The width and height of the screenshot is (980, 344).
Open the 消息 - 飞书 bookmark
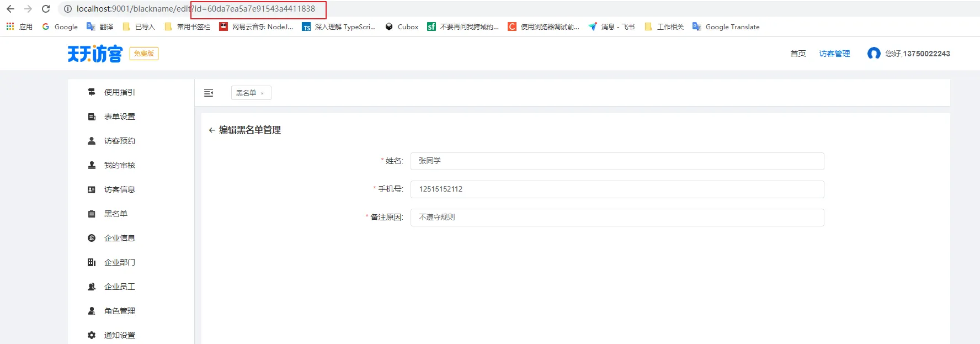coord(611,27)
